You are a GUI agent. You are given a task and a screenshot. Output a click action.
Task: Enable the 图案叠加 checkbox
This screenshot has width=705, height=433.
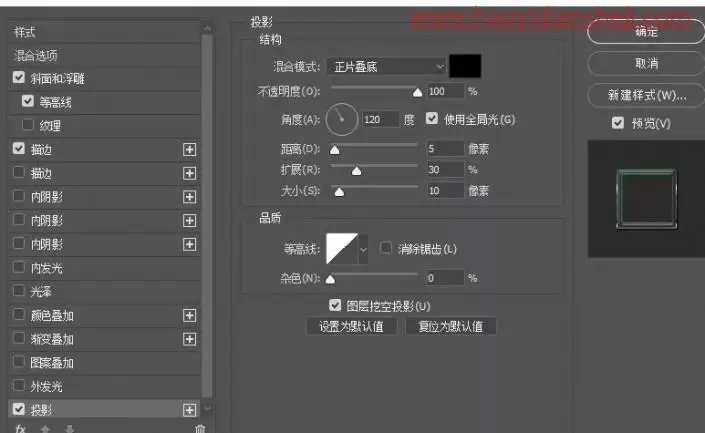click(19, 362)
